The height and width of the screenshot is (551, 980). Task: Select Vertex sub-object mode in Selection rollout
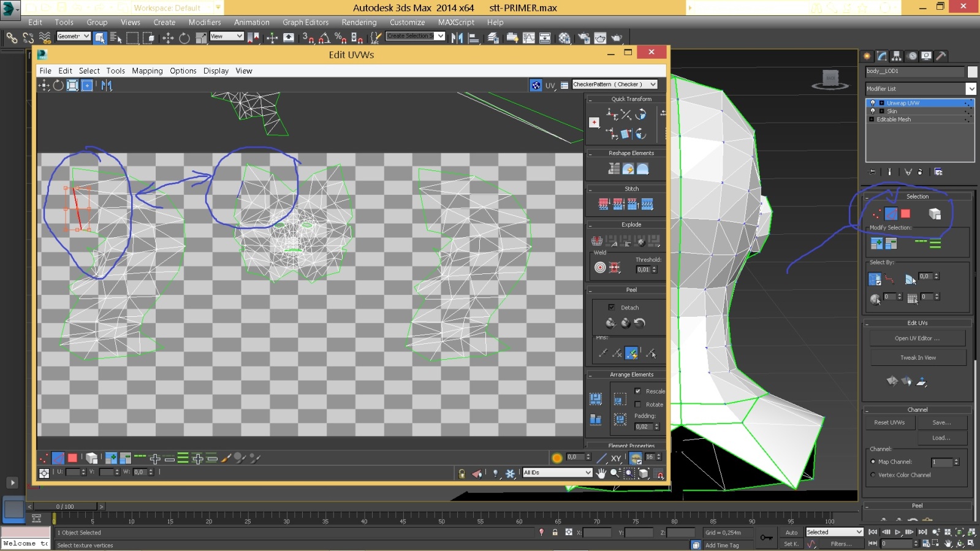coord(876,214)
